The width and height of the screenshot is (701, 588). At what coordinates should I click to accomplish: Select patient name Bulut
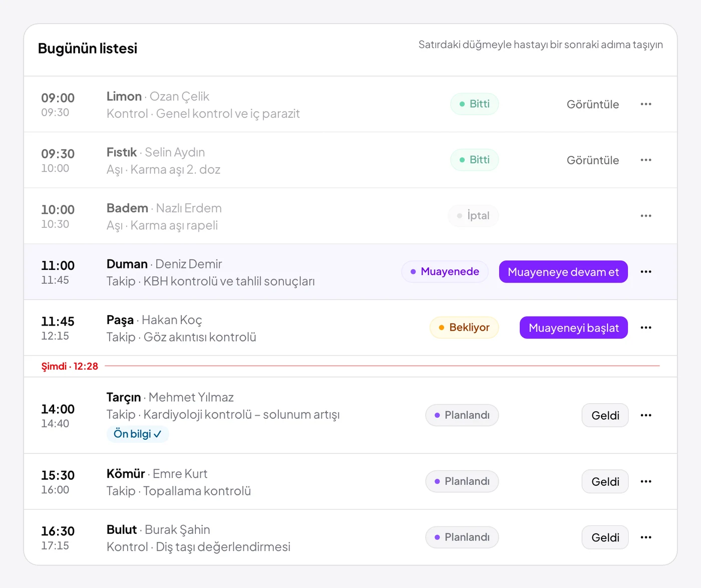122,529
